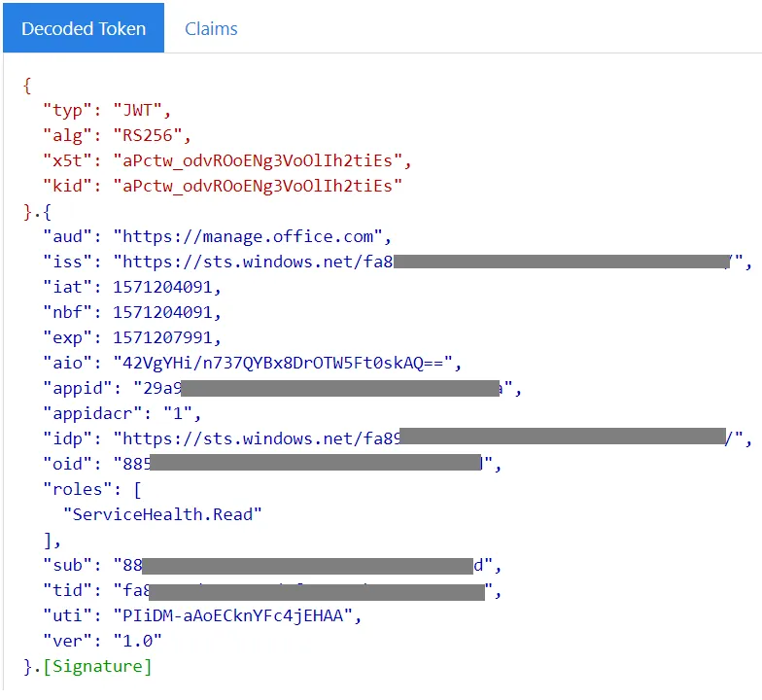The width and height of the screenshot is (762, 700).
Task: Click the ver value "1.0"
Action: tap(138, 641)
